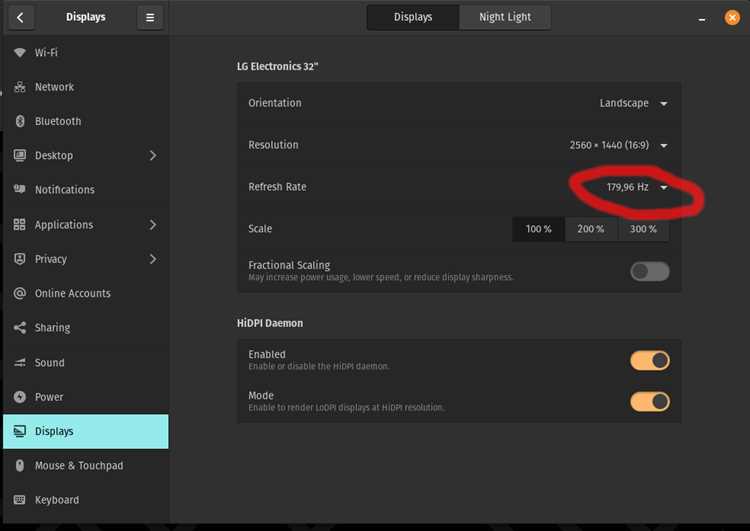
Task: Close the Settings window
Action: 732,18
